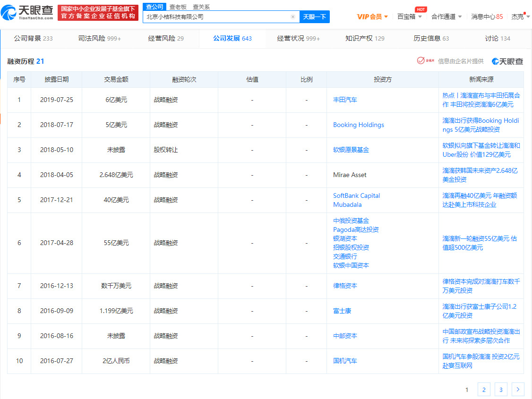Open investor link 软银愿景基金

tap(351, 150)
